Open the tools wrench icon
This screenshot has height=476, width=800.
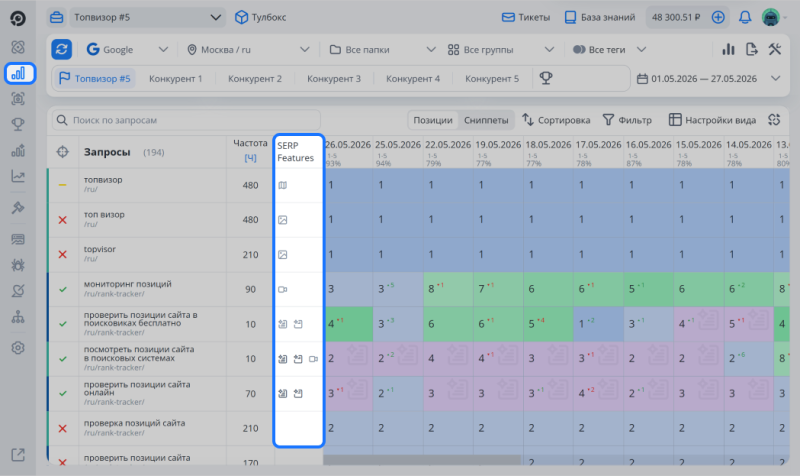click(775, 49)
